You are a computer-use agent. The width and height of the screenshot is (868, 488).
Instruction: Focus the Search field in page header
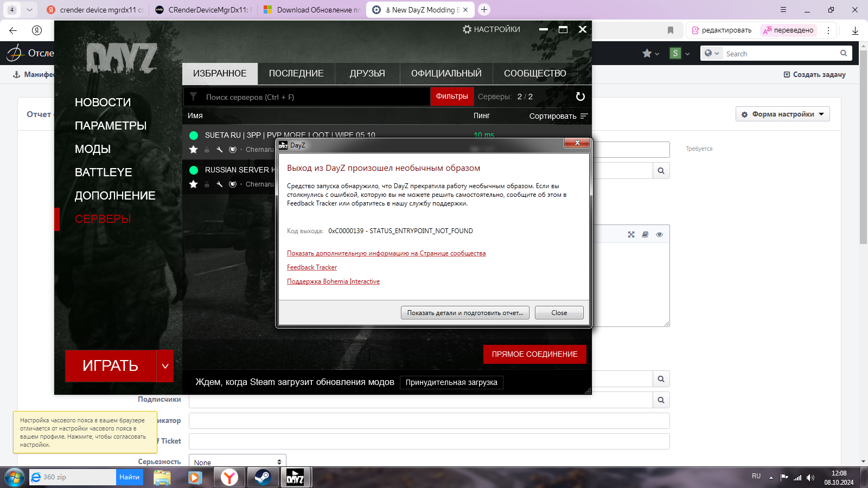[x=781, y=54]
